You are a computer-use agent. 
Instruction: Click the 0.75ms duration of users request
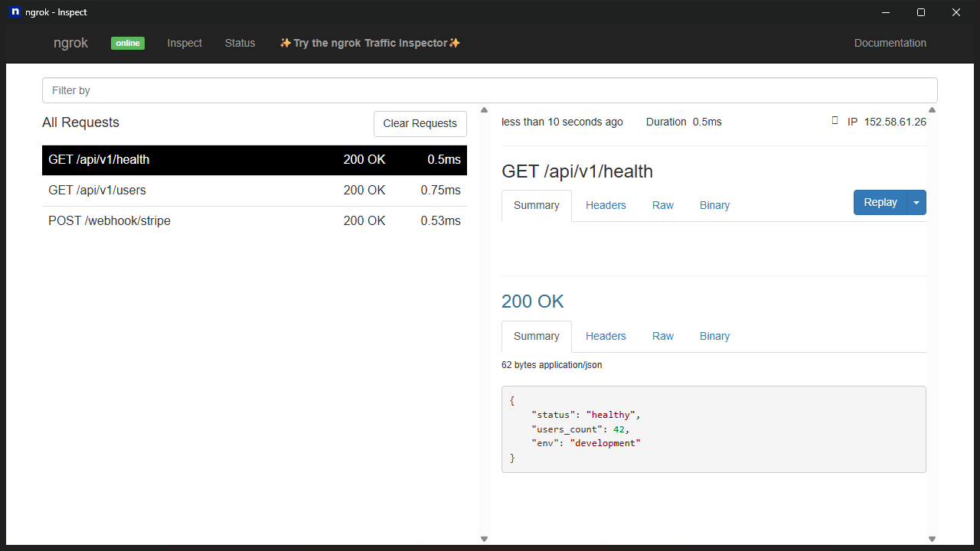tap(440, 191)
